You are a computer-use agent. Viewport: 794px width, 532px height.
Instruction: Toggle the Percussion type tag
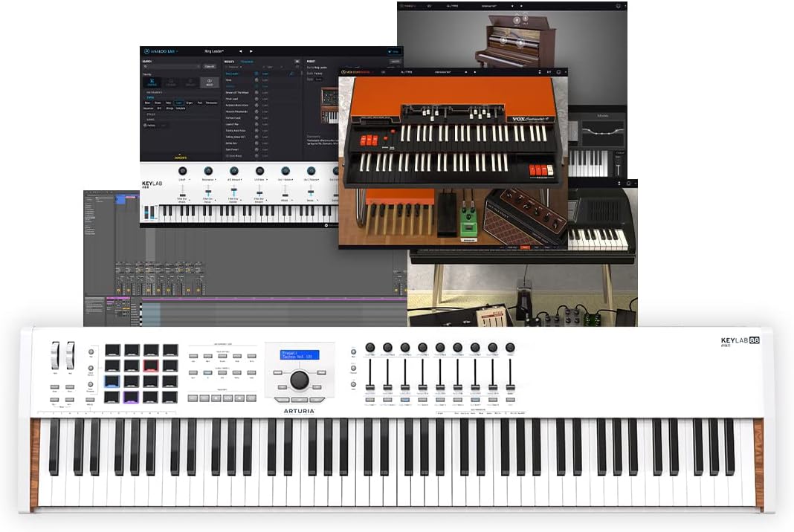point(212,103)
